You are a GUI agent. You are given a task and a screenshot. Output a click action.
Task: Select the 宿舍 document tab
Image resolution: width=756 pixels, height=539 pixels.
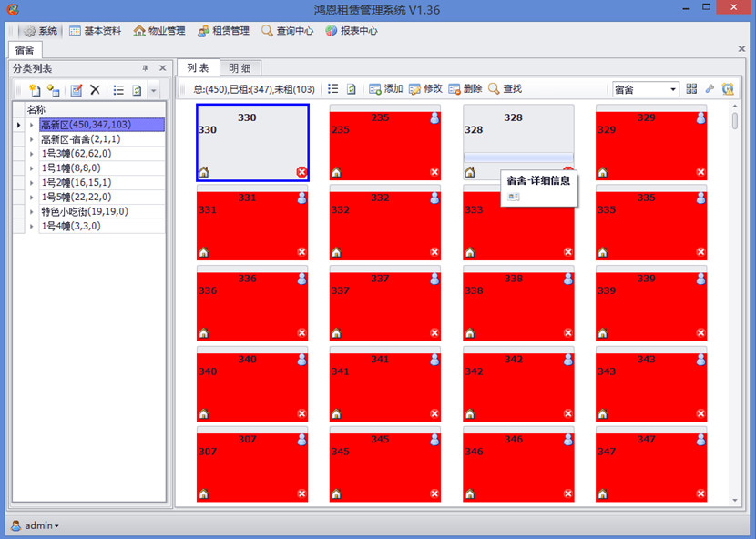(x=25, y=50)
